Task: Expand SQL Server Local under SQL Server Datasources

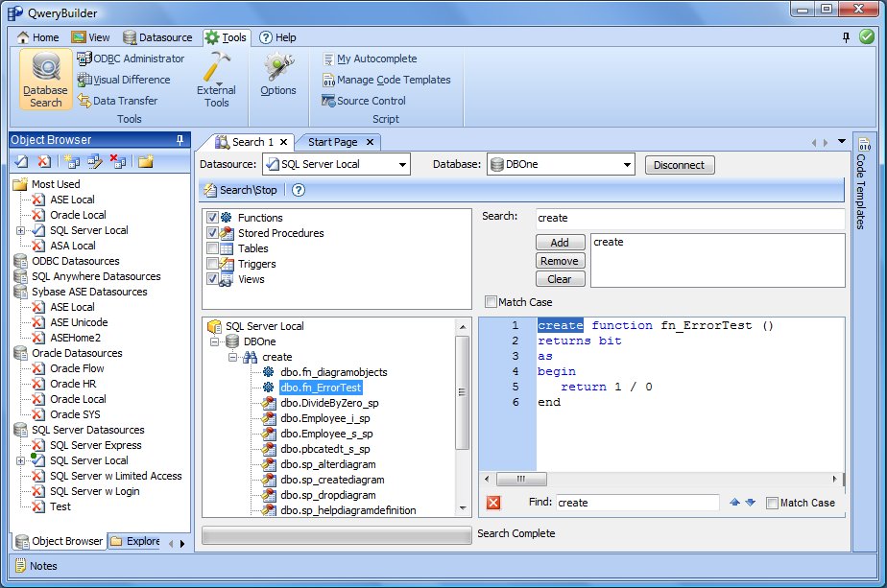Action: [x=20, y=460]
